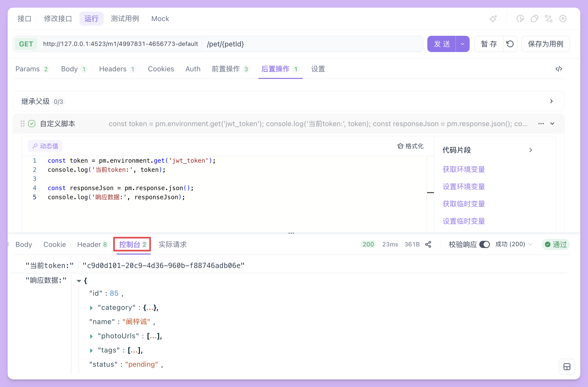Screen dimensions: 588x387
Task: Click the editor minimap scrollbar marker
Action: (430, 193)
